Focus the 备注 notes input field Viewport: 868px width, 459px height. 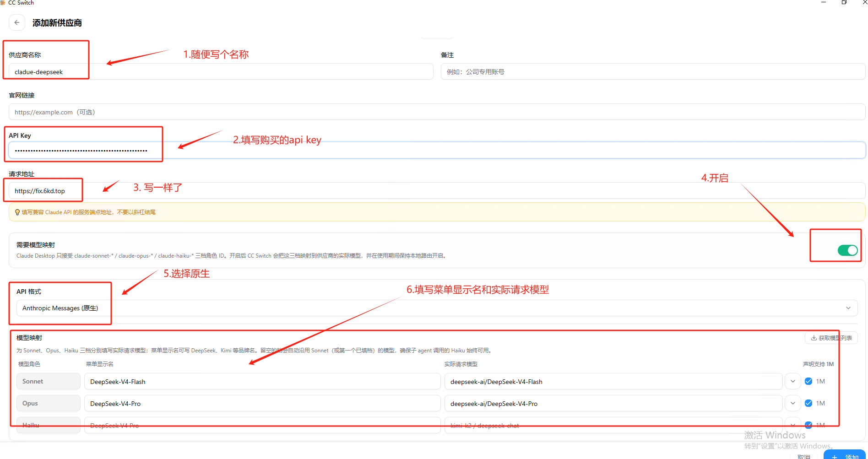[653, 72]
